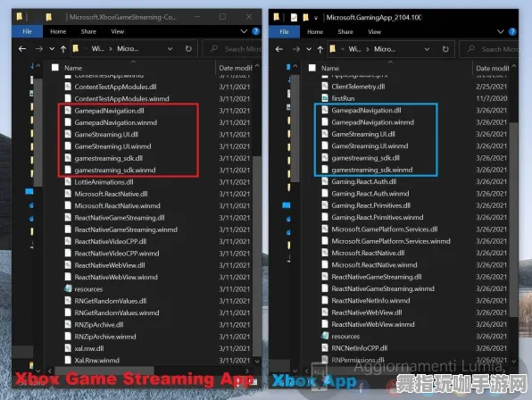
Task: Click Micro... breadcrumb in left address bar
Action: coord(128,49)
